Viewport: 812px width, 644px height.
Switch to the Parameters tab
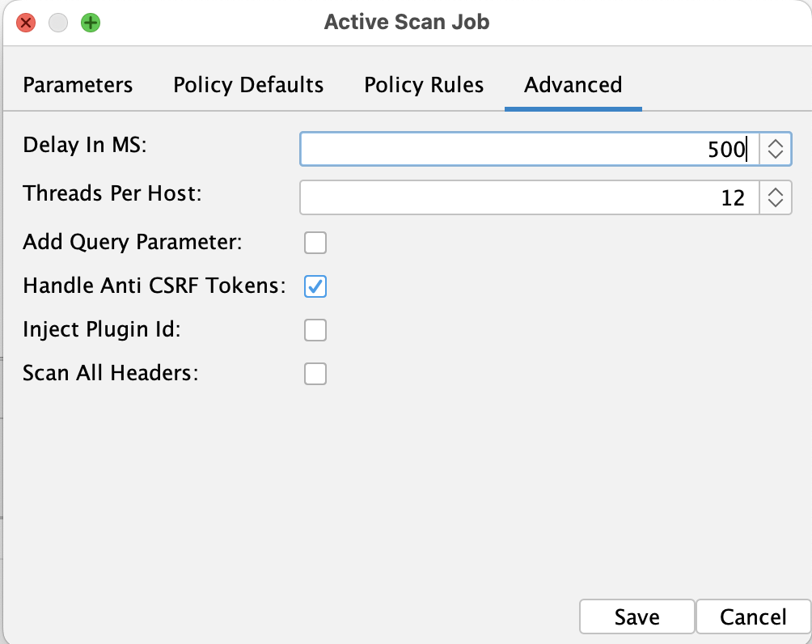[x=78, y=85]
